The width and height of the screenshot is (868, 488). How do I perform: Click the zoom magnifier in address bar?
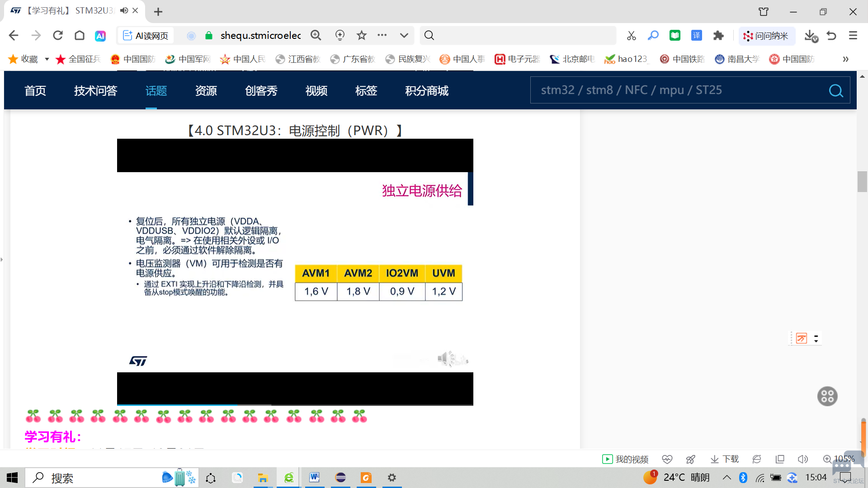click(x=316, y=36)
